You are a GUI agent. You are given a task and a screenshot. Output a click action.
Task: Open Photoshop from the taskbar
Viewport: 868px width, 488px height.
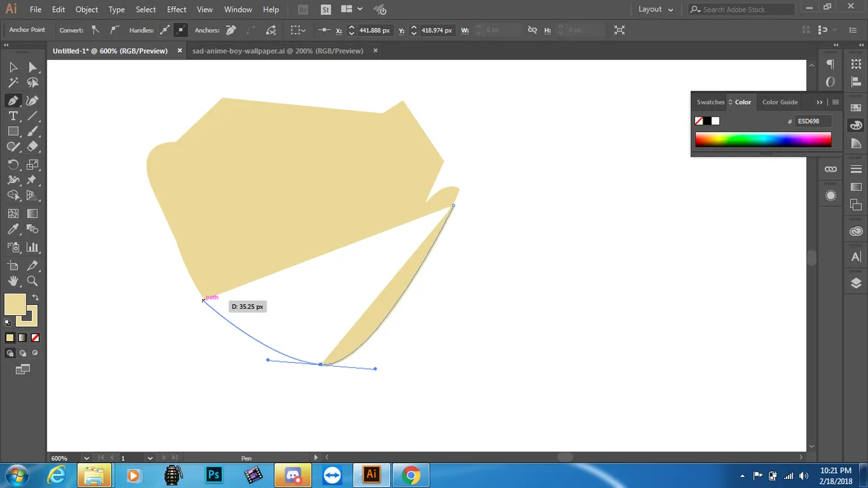pos(214,475)
